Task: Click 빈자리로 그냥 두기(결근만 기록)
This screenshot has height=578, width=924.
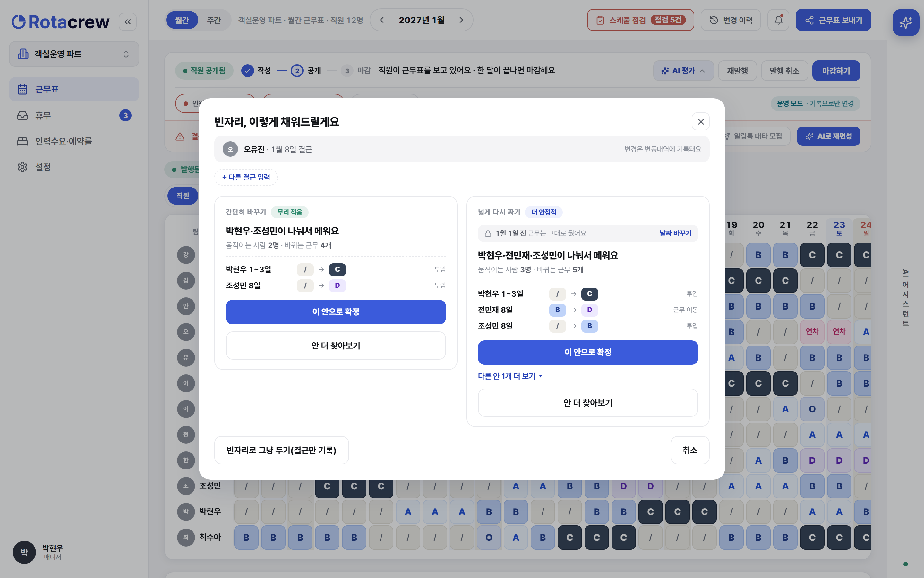Action: pos(281,450)
